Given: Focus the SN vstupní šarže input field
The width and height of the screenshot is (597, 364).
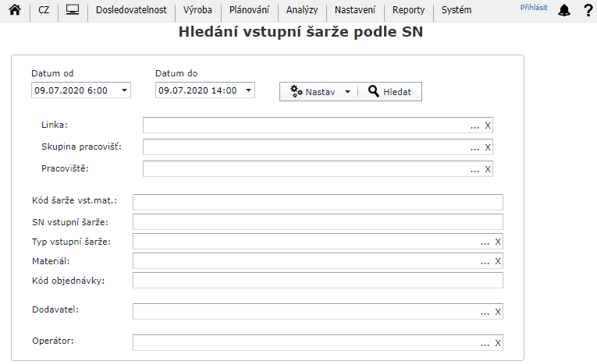Looking at the screenshot, I should click(318, 222).
